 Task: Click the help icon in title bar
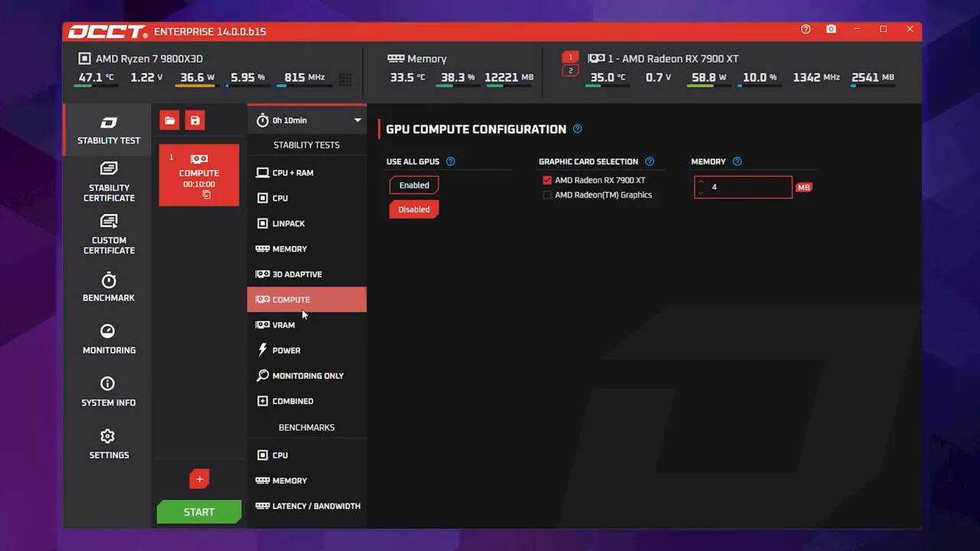coord(805,29)
